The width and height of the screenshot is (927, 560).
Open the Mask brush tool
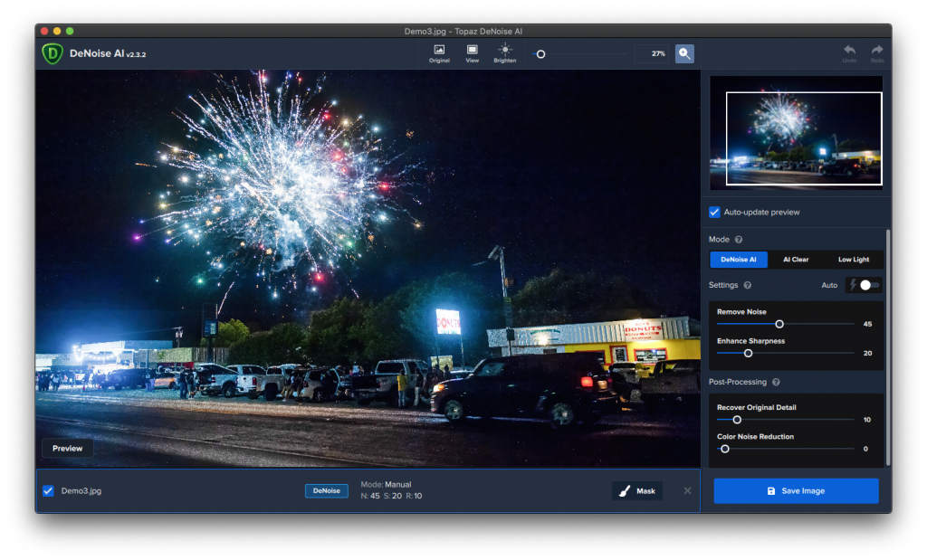coord(636,491)
